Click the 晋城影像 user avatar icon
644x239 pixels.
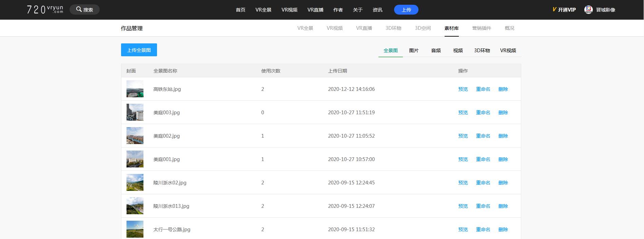(588, 9)
